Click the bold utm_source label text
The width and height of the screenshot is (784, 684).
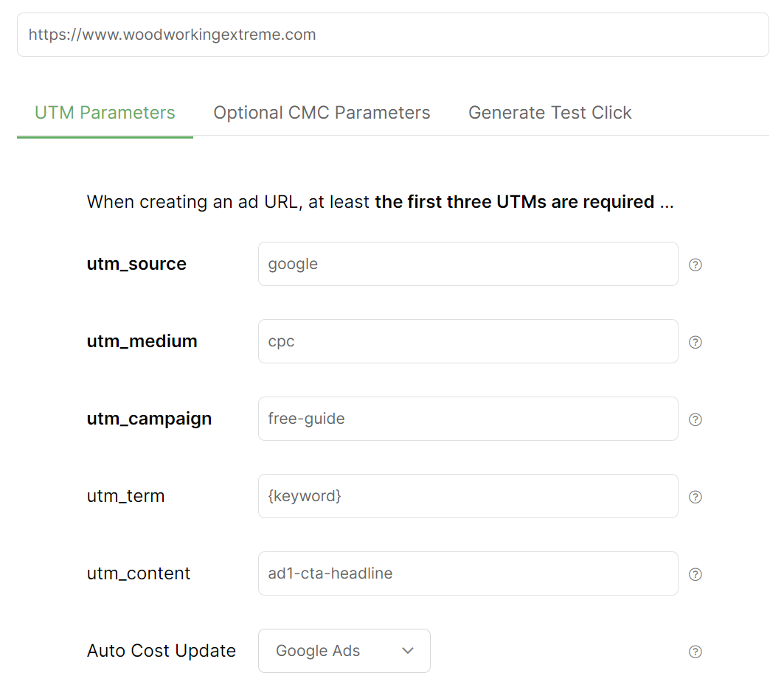point(136,264)
